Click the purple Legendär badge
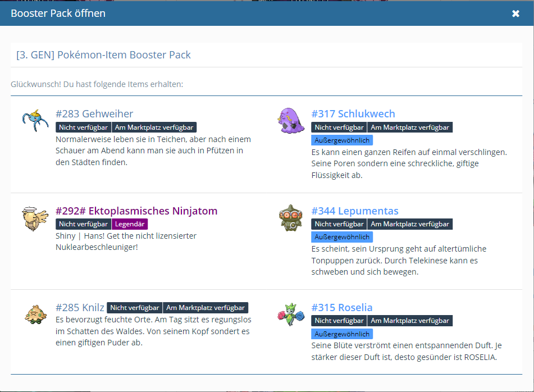Viewport: 534px width, 392px height. point(129,224)
